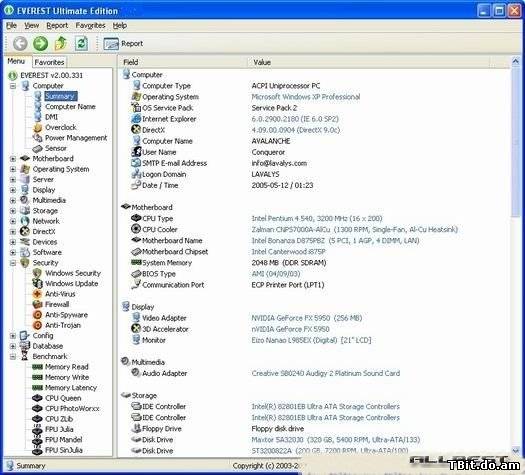
Task: Select Computer Name in the tree
Action: (70, 107)
